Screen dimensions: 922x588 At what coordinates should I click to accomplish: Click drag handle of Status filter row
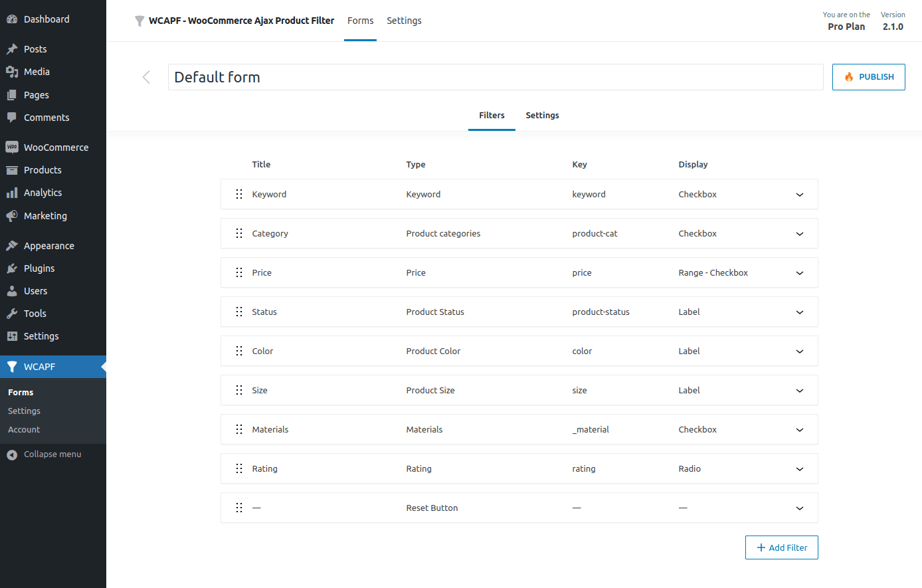click(x=239, y=312)
